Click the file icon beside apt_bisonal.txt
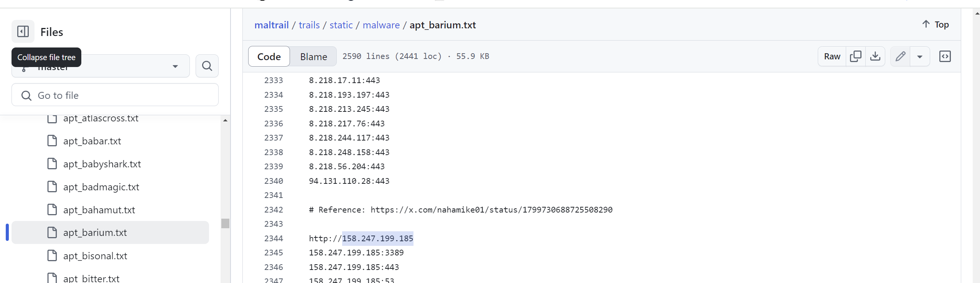980x283 pixels. coord(52,255)
